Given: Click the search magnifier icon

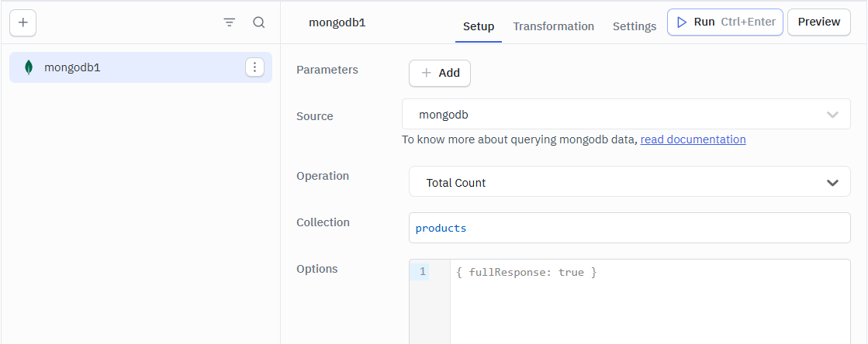Looking at the screenshot, I should [259, 22].
